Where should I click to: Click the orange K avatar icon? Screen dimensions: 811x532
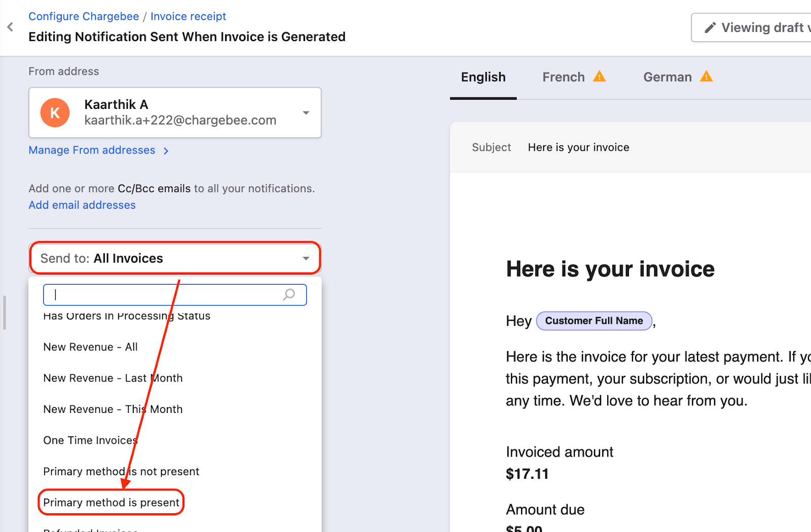(55, 112)
